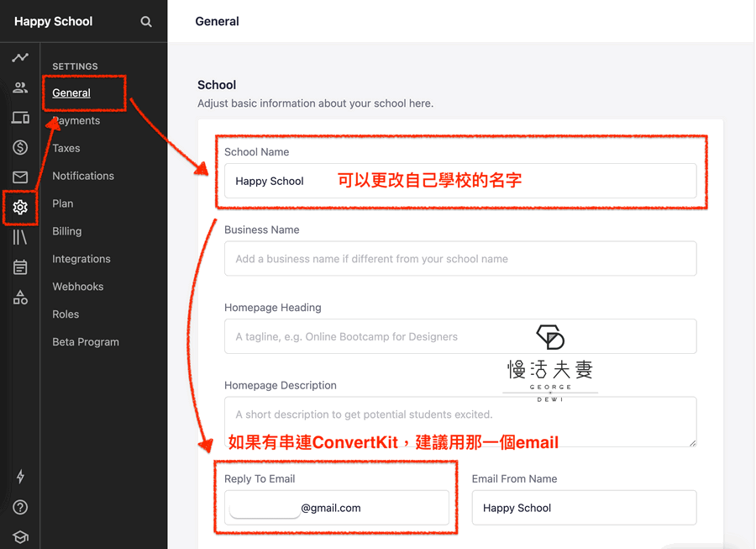Click the calendar icon in sidebar

pyautogui.click(x=20, y=267)
